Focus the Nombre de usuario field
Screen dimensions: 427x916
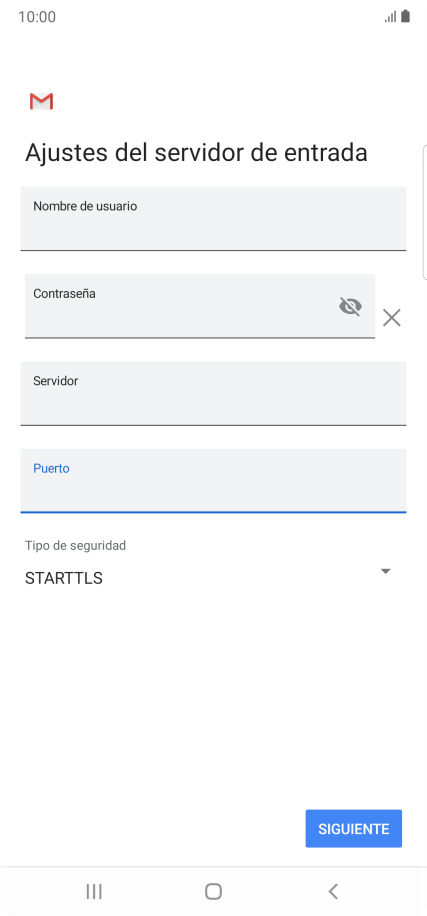point(213,218)
